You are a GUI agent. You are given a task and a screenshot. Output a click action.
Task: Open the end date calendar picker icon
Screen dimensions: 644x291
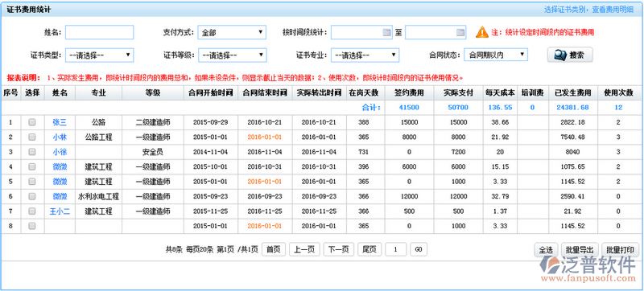(x=460, y=32)
